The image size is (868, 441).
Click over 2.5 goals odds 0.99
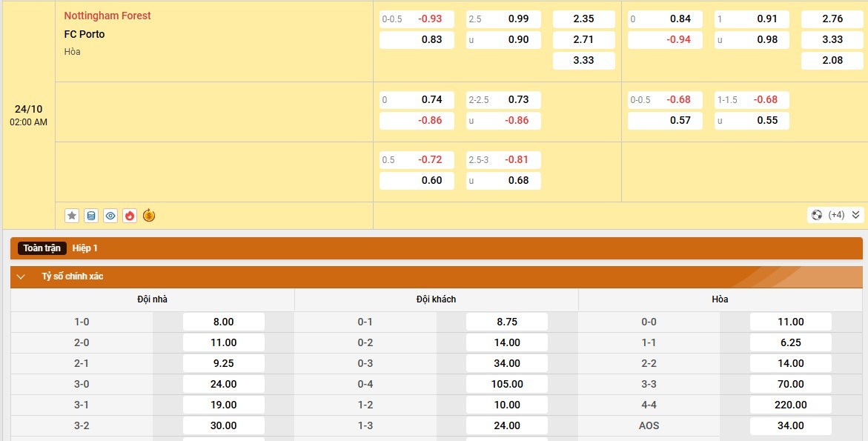[x=503, y=19]
